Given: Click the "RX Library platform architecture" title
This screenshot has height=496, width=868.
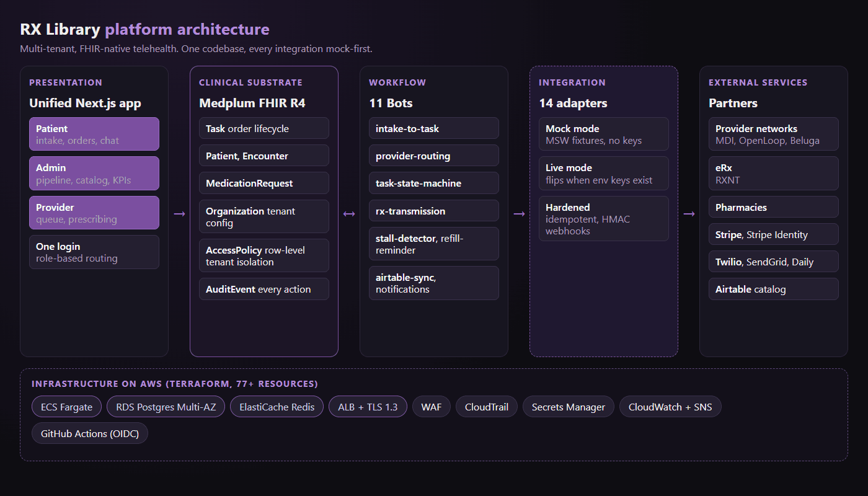Looking at the screenshot, I should coord(144,29).
